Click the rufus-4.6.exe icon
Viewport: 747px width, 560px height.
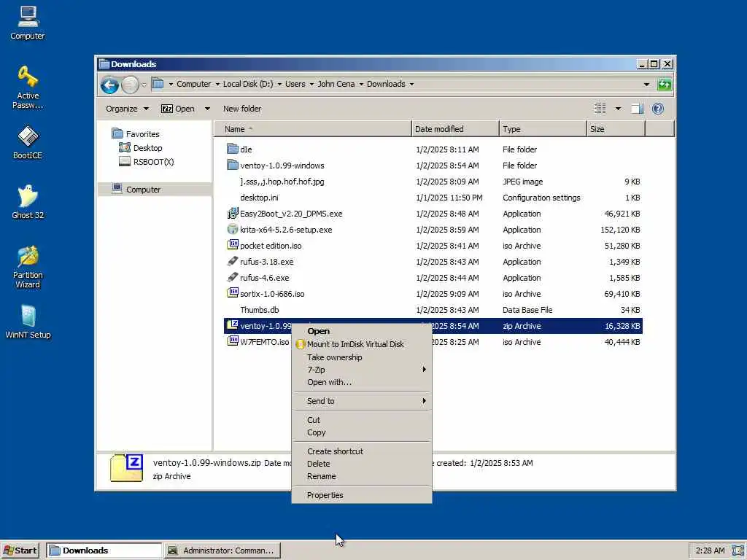click(233, 277)
